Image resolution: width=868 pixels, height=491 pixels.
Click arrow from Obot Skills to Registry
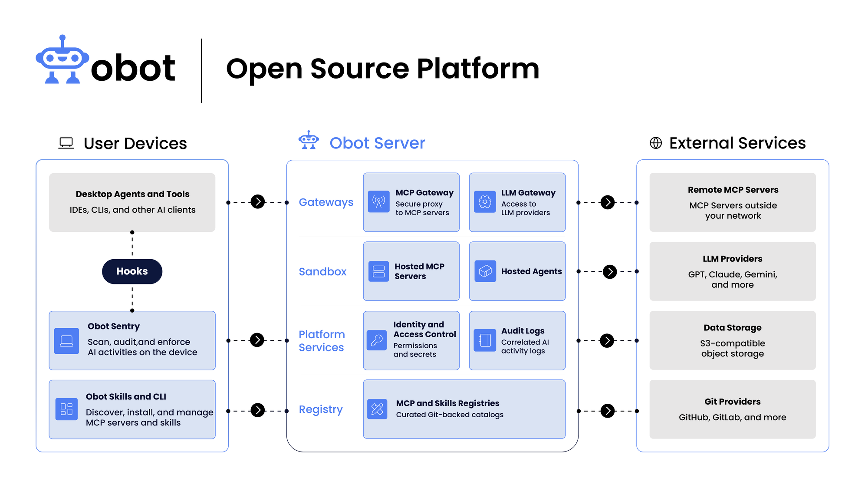tap(258, 410)
